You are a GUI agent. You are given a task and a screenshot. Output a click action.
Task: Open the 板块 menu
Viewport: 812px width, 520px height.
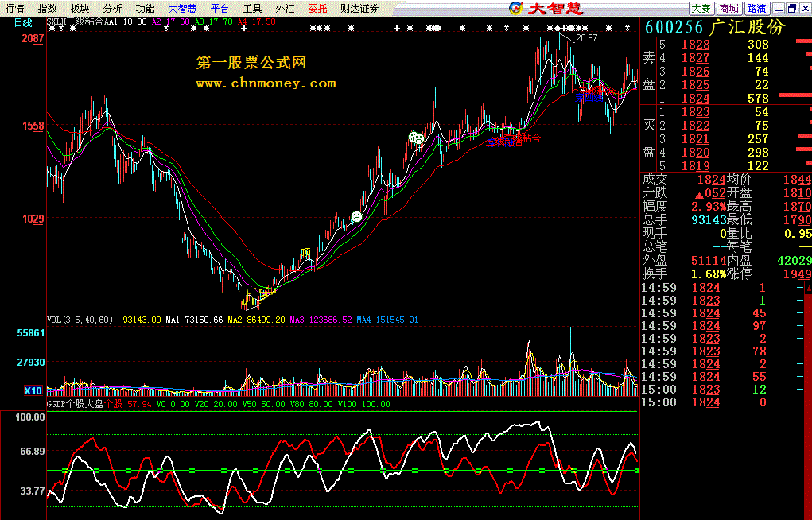(80, 8)
